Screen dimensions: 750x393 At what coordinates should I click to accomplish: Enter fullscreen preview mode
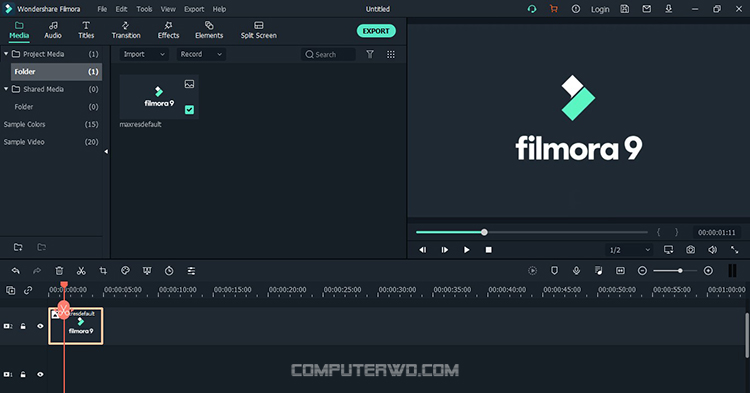(x=734, y=250)
